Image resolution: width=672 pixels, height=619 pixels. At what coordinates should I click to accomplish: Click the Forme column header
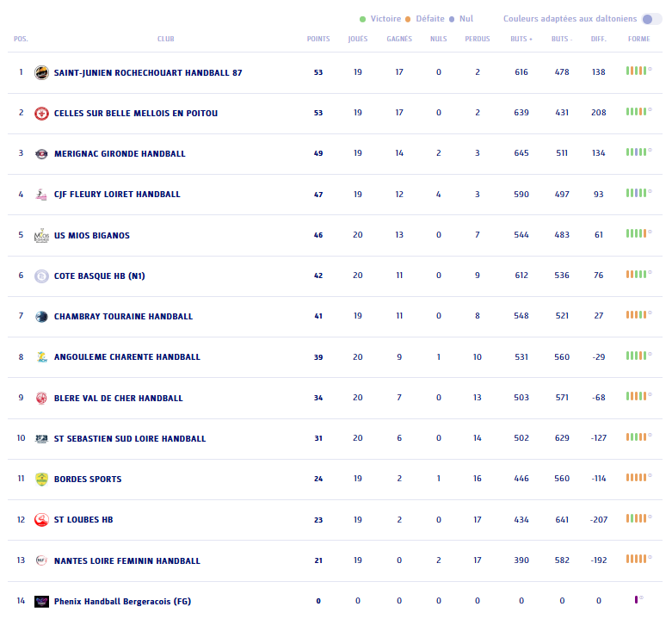pyautogui.click(x=638, y=39)
